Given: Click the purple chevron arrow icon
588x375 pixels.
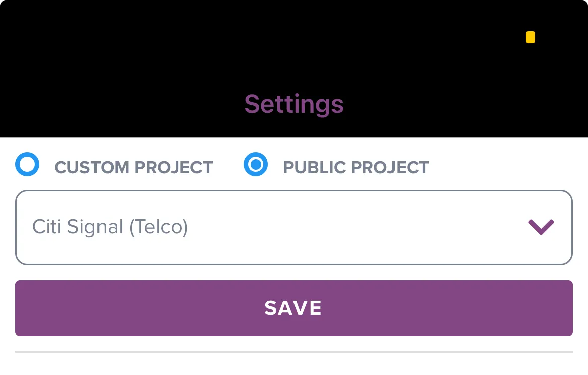Looking at the screenshot, I should click(x=541, y=227).
